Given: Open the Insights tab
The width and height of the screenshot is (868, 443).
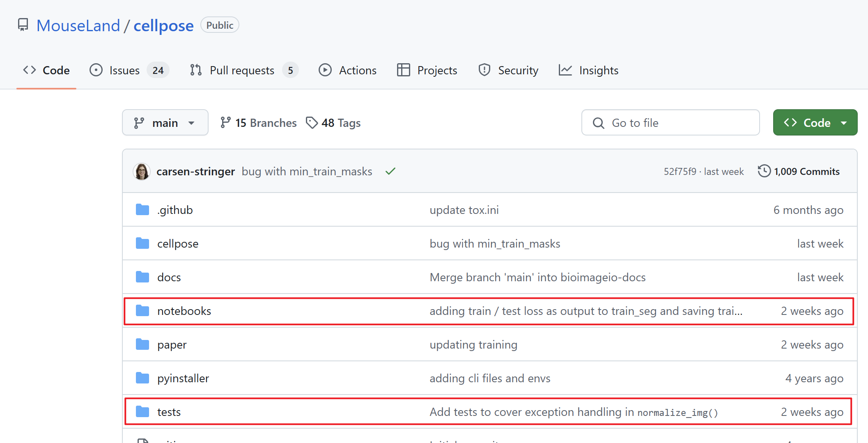Looking at the screenshot, I should click(x=588, y=70).
